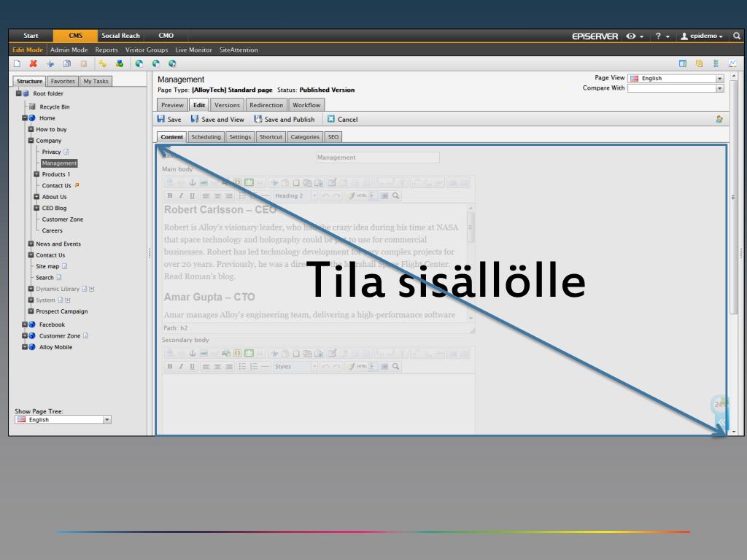Screen dimensions: 747x560
Task: Switch to Favorites tab in left panel
Action: click(63, 82)
